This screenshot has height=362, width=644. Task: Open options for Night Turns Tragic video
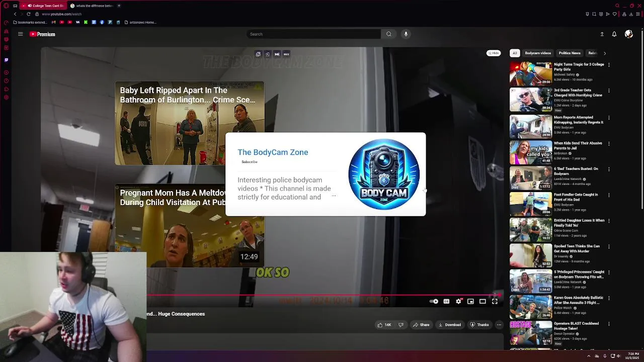[609, 65]
